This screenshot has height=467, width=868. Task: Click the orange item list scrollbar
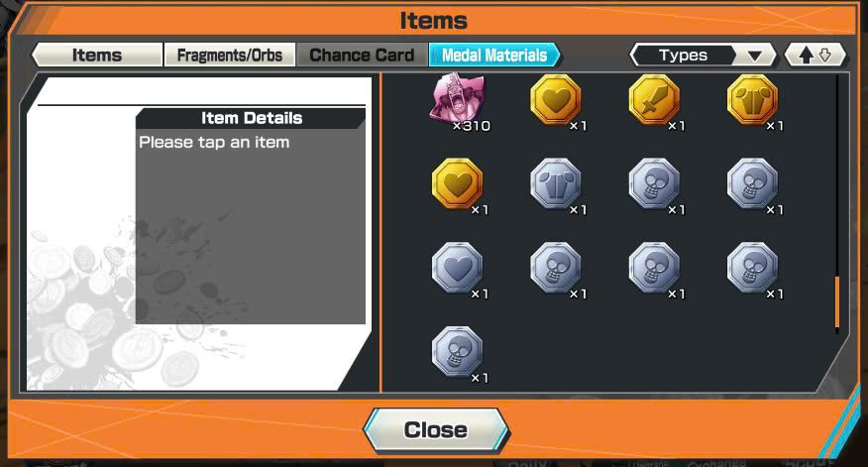[x=837, y=302]
